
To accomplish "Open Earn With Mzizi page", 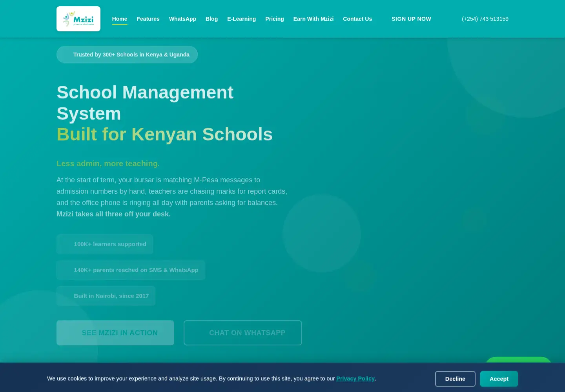I will 313,19.
